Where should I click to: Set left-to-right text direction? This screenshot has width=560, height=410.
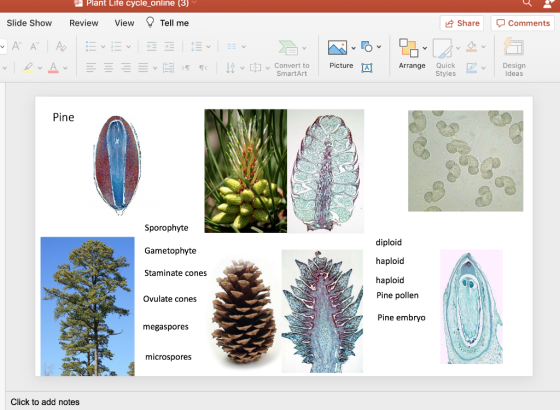[186, 68]
